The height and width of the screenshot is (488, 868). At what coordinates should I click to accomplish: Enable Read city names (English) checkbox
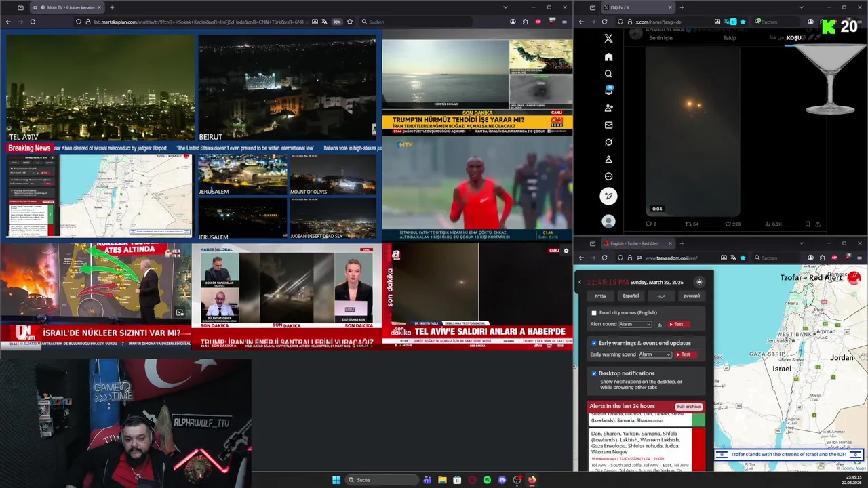coord(594,313)
